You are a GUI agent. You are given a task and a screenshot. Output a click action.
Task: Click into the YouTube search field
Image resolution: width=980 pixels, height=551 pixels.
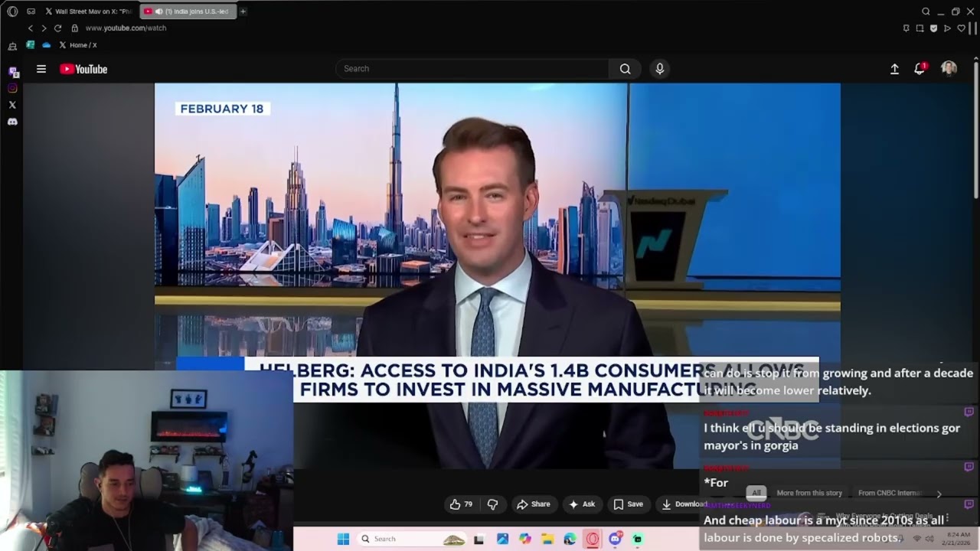472,69
